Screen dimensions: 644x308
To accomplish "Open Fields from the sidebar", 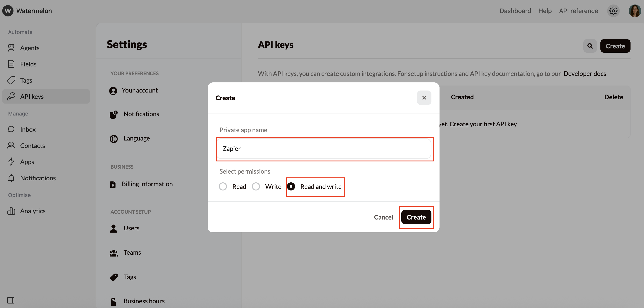I will click(11, 64).
